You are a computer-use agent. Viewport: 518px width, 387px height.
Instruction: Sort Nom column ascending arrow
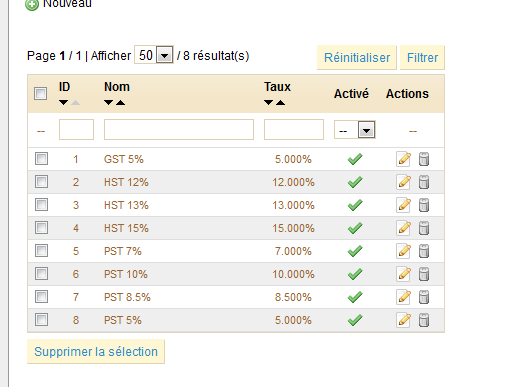coord(121,103)
